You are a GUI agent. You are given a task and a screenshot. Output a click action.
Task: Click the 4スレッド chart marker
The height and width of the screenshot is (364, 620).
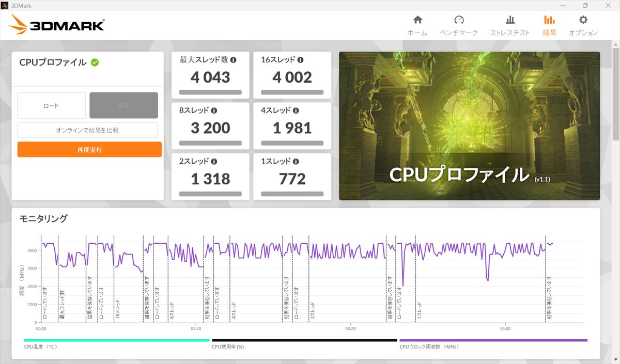(x=234, y=310)
